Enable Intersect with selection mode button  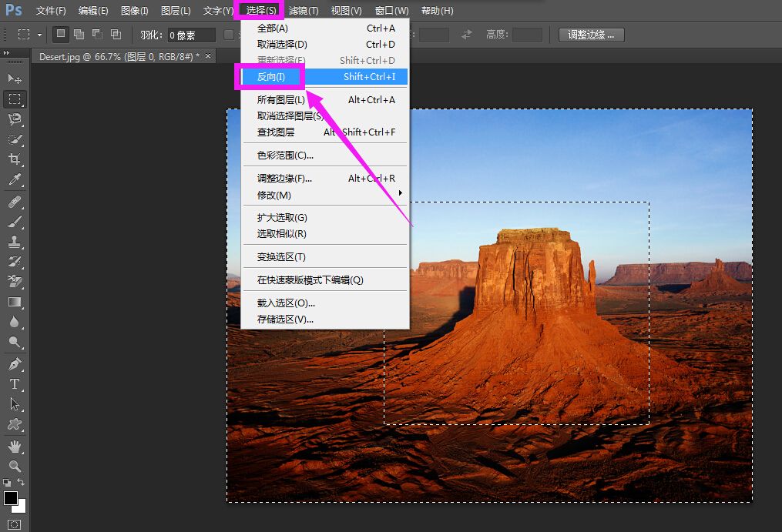[x=116, y=34]
